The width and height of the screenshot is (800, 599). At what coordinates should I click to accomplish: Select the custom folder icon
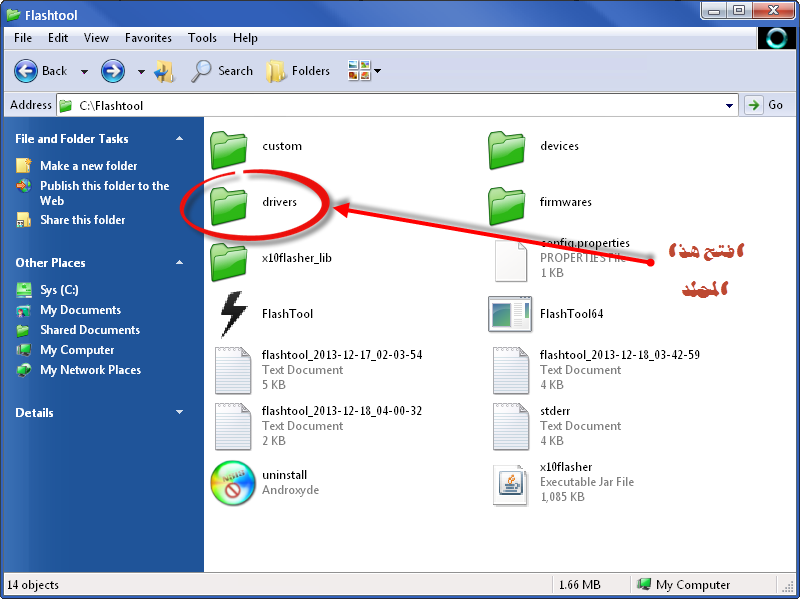click(229, 149)
